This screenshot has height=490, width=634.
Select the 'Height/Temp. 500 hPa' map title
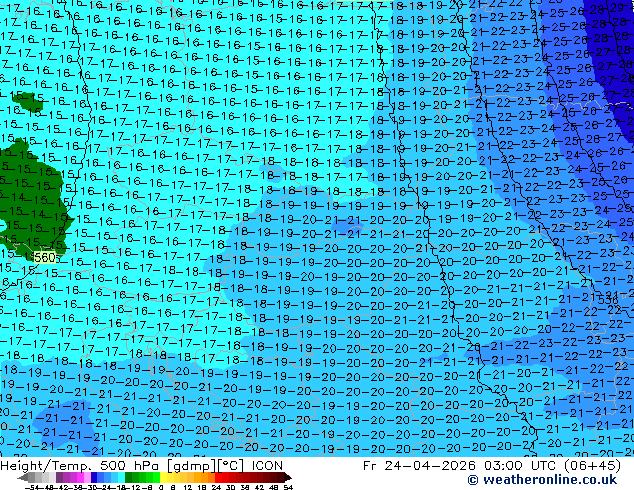pyautogui.click(x=81, y=466)
